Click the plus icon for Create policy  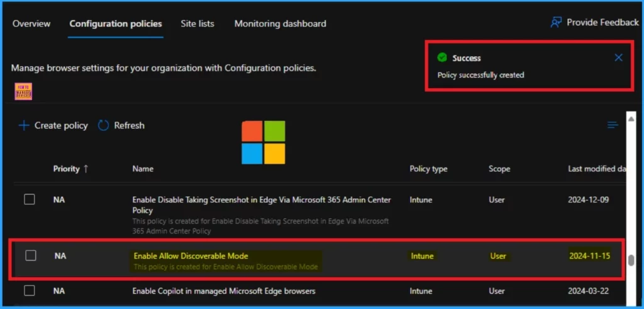click(x=25, y=125)
